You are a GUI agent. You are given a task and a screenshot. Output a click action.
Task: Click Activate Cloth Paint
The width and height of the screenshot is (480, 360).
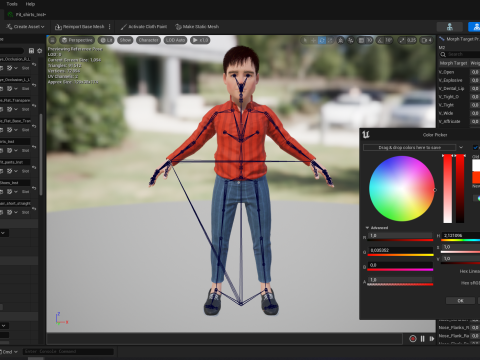[x=144, y=27]
